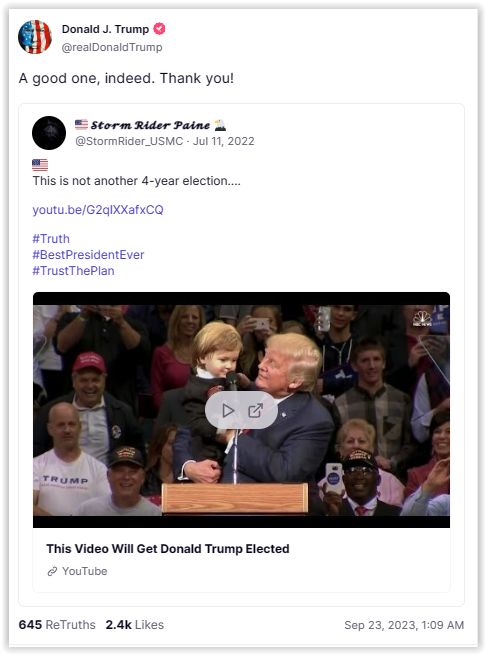Open the #TrustThePlan hashtag
This screenshot has height=655, width=486.
point(73,271)
